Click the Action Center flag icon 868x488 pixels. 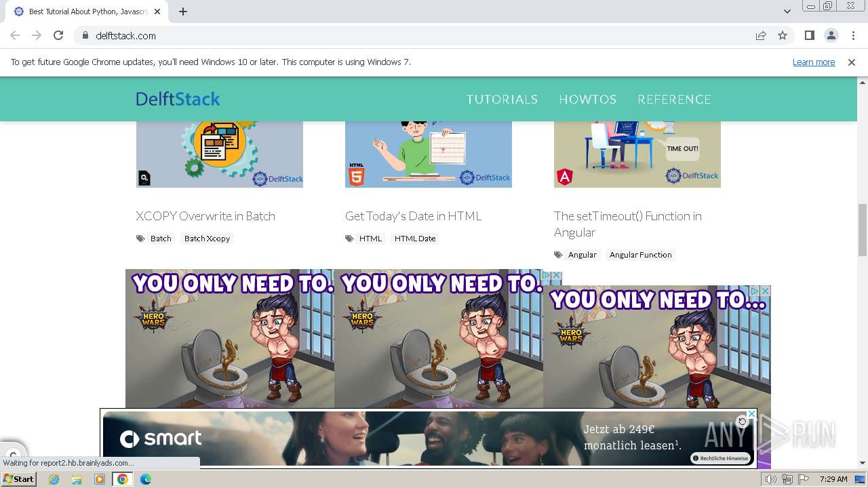(x=802, y=479)
